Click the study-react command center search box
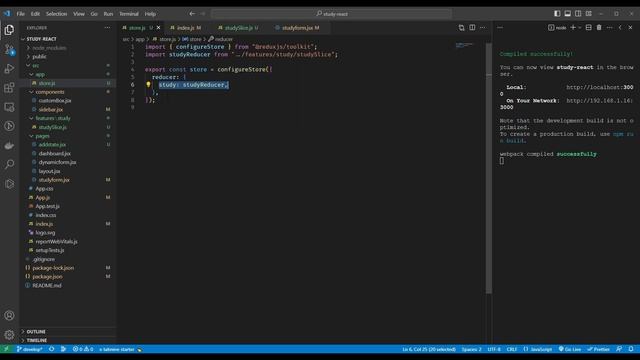640x360 pixels. (331, 14)
